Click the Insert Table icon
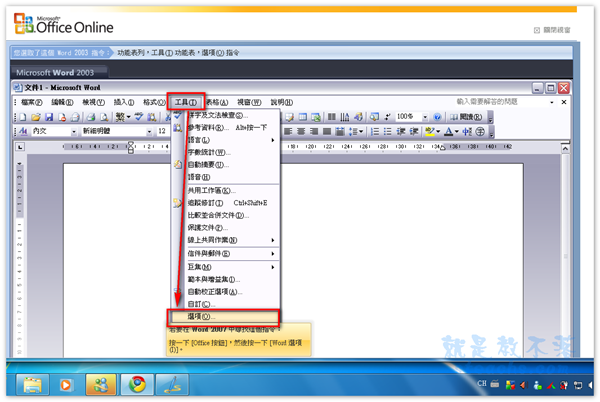Image resolution: width=600 pixels, height=402 pixels. point(303,117)
